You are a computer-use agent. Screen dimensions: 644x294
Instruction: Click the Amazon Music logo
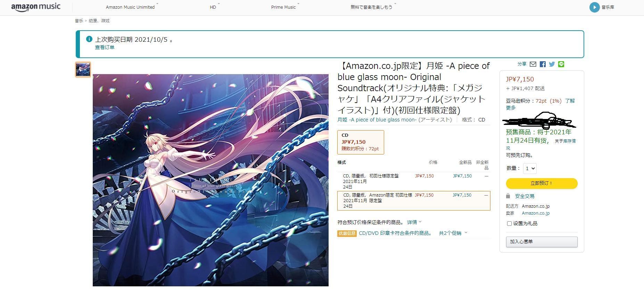pyautogui.click(x=36, y=7)
